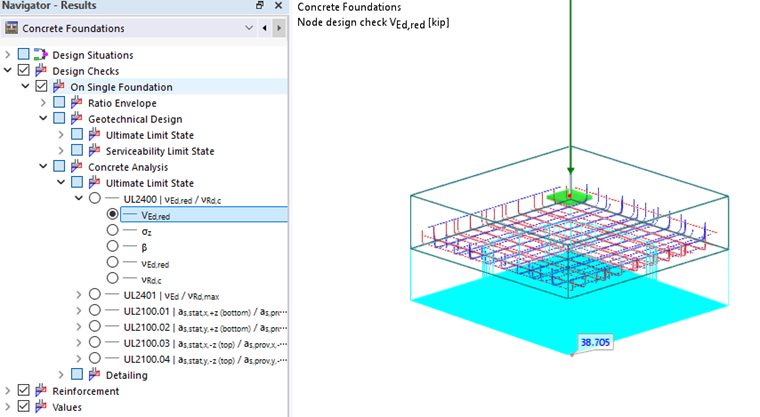Select the highlighted VEd,red tree row
760x417 pixels.
[x=204, y=215]
